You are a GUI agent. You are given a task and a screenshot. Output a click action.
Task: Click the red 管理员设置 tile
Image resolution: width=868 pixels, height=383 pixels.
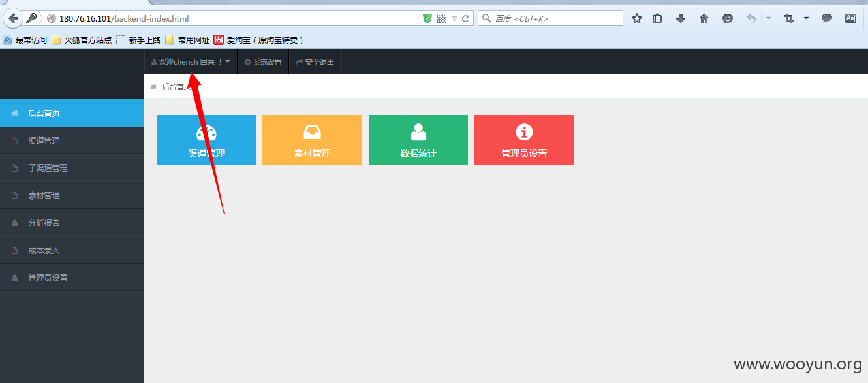(x=524, y=140)
